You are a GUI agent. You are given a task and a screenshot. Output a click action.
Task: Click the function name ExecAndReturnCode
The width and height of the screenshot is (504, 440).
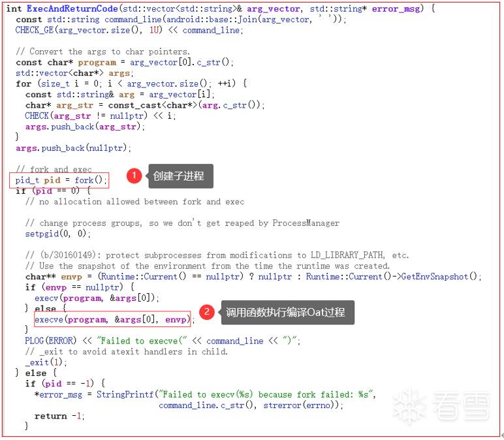[72, 8]
